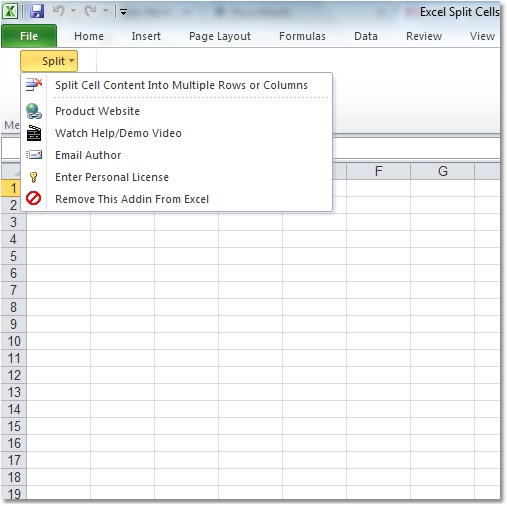Switch to the View tab
This screenshot has height=506, width=507.
[482, 36]
